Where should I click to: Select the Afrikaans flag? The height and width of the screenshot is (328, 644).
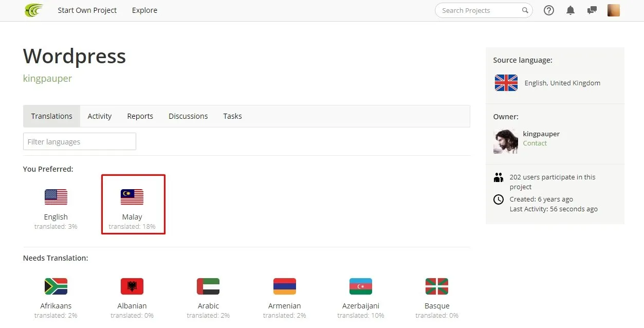pos(56,286)
